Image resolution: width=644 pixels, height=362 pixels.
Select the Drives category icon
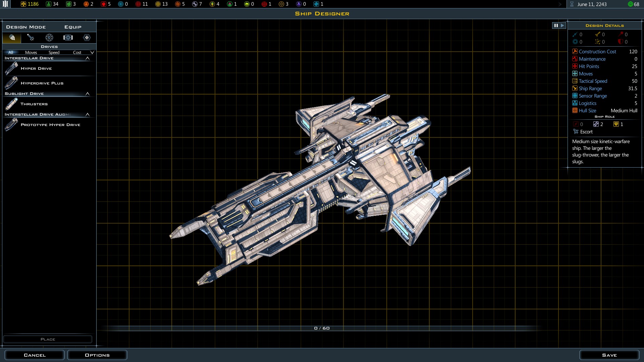click(12, 38)
